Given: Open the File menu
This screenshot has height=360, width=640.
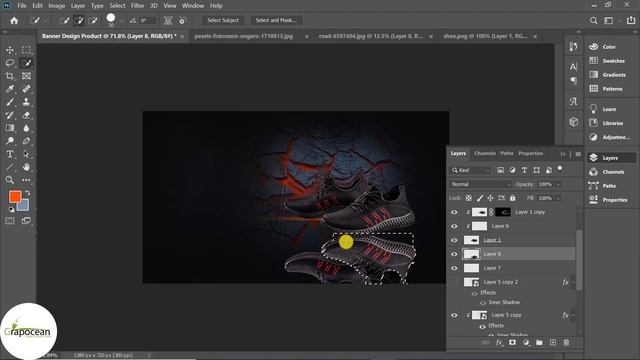Looking at the screenshot, I should 22,6.
